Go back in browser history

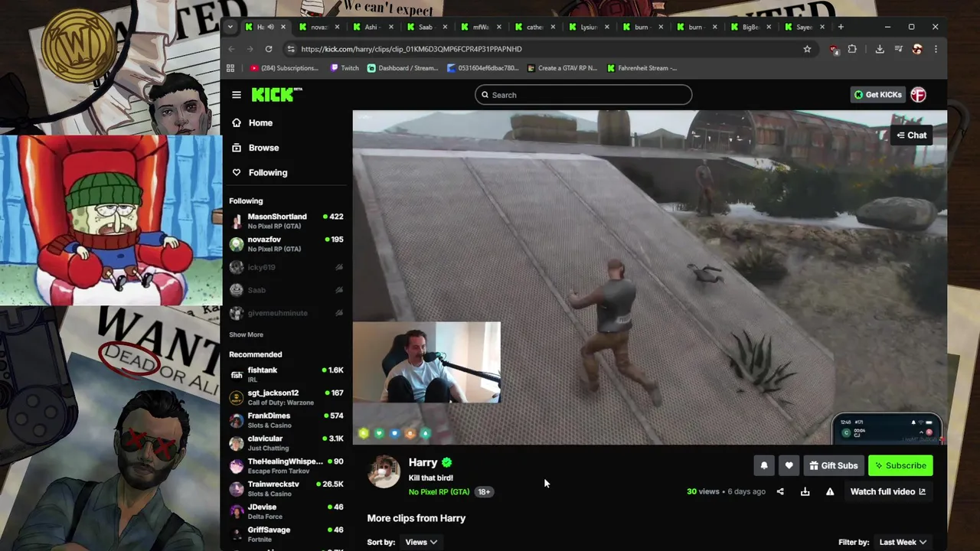point(232,49)
